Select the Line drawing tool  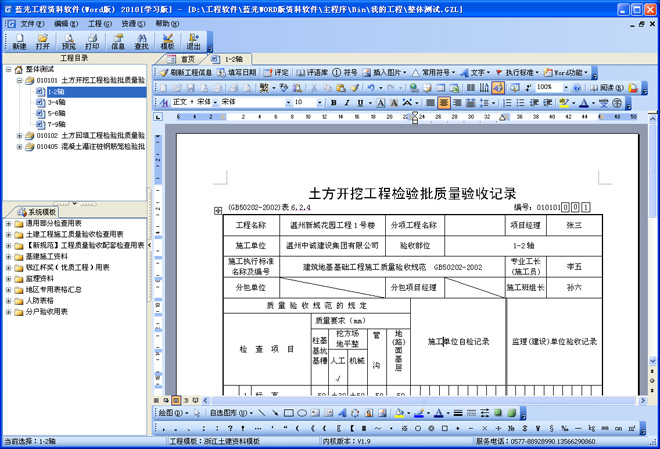[x=262, y=413]
